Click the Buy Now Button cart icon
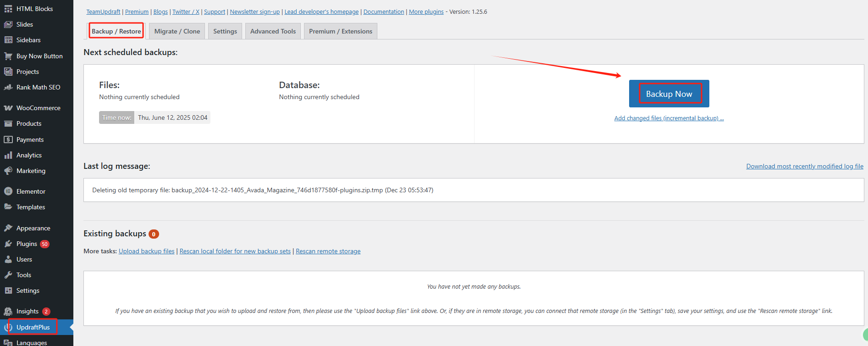The image size is (868, 346). coord(8,56)
